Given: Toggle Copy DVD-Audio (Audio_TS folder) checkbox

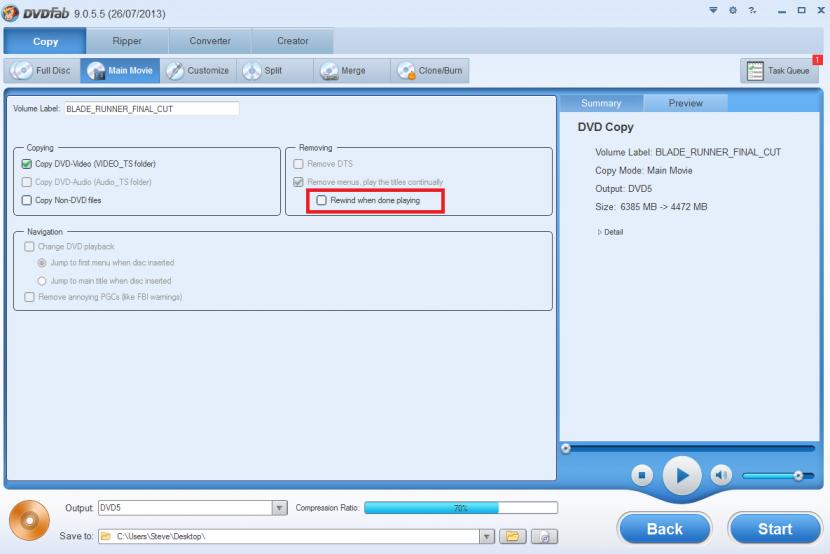Looking at the screenshot, I should pos(26,182).
